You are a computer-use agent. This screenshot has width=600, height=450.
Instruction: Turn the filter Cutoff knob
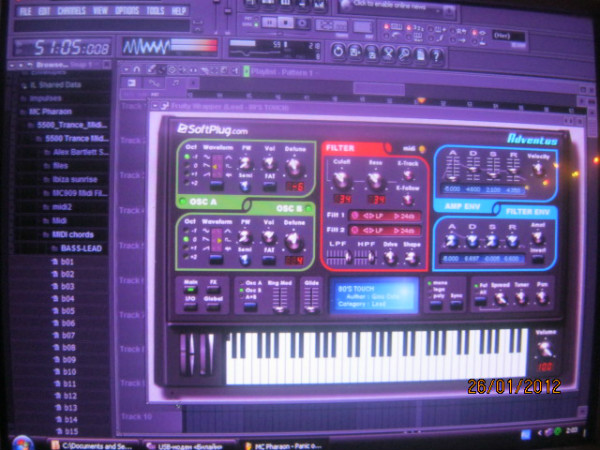point(342,180)
